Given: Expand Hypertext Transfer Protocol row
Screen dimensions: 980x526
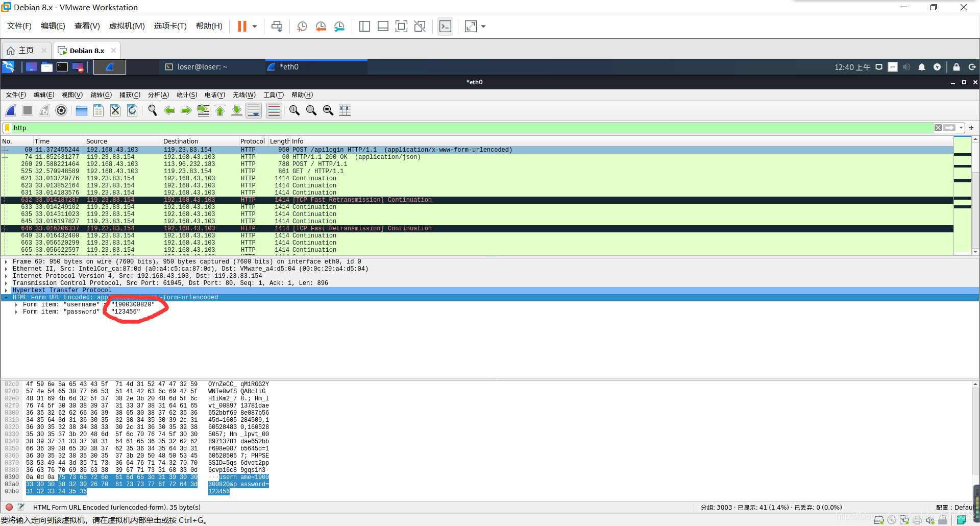Looking at the screenshot, I should coord(6,290).
